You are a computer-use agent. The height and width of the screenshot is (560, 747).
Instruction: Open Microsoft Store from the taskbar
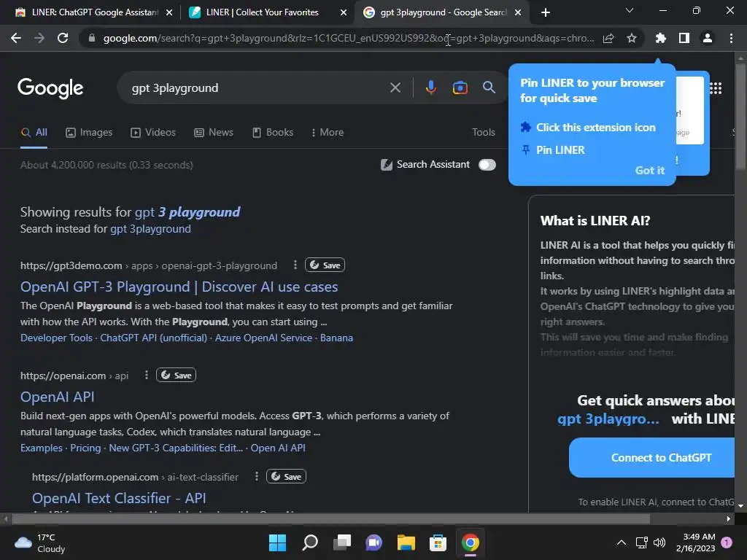[438, 542]
